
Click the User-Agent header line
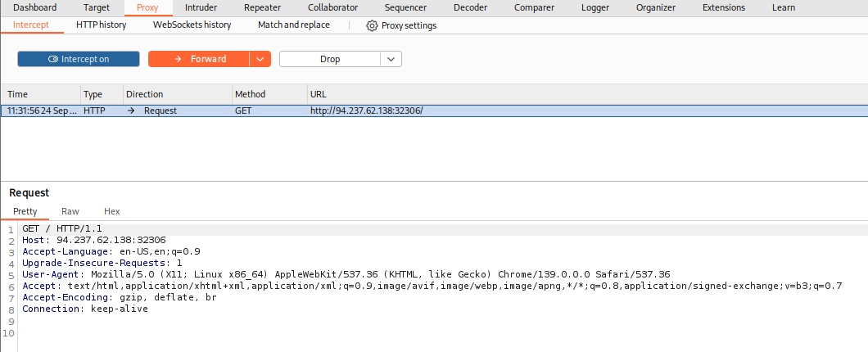click(x=328, y=274)
